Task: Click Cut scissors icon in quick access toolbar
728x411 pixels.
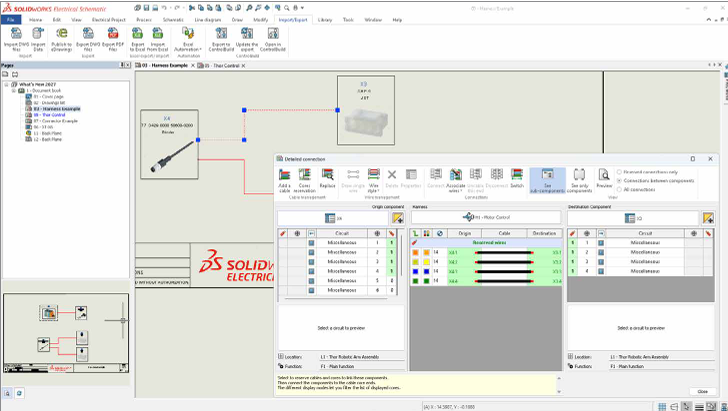Action: coord(191,8)
